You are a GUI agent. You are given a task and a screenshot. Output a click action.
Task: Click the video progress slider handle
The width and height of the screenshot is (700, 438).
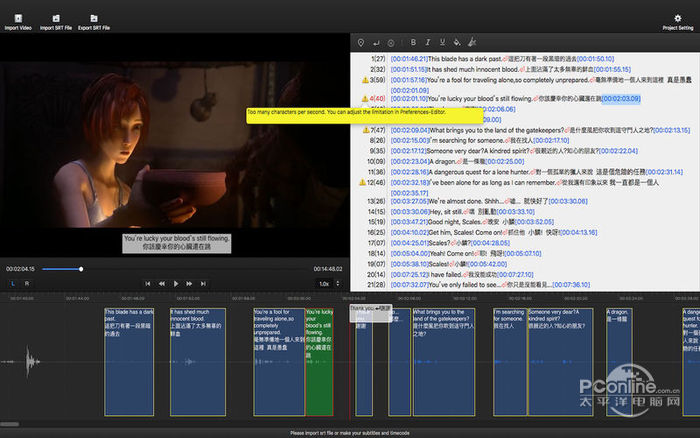click(82, 268)
